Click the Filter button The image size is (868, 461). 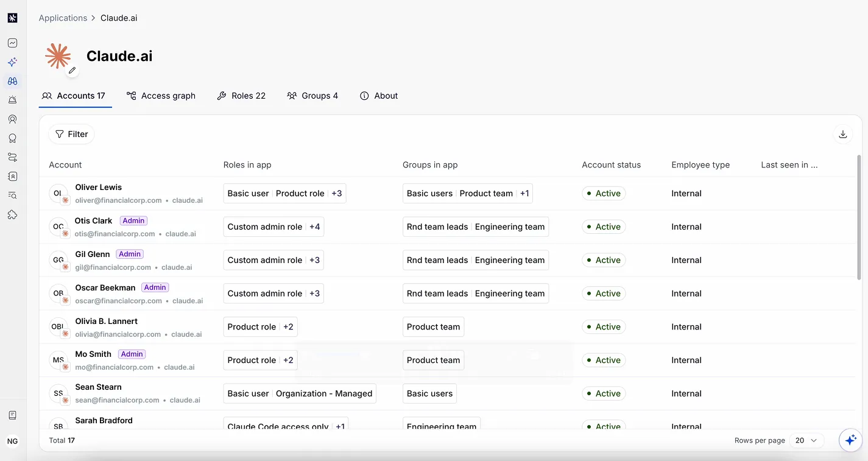coord(71,134)
